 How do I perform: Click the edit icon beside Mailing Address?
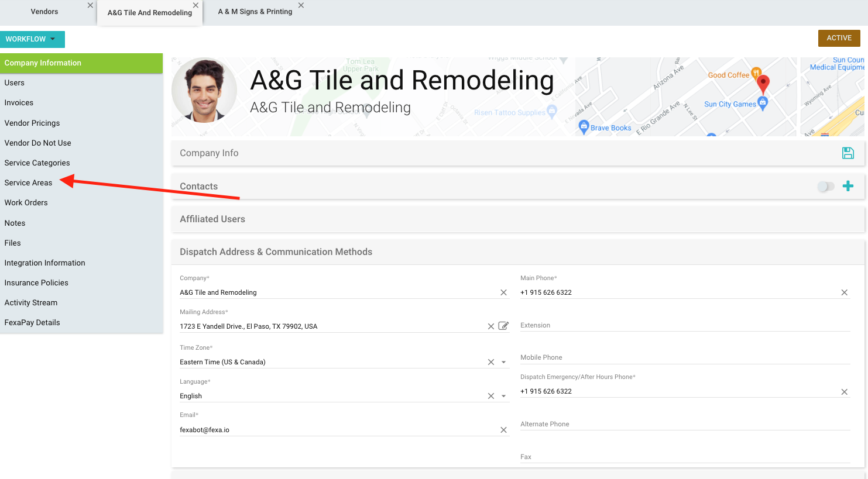click(x=503, y=326)
